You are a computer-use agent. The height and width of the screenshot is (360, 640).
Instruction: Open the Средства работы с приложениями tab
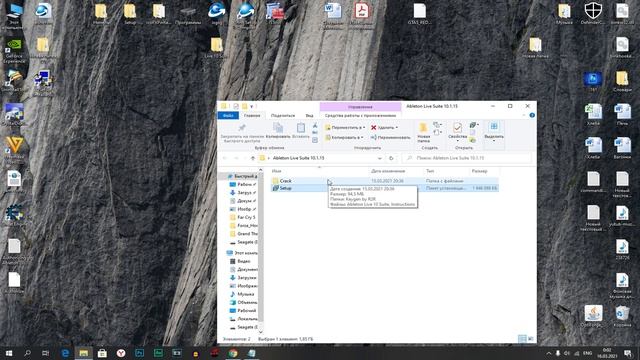[x=360, y=116]
